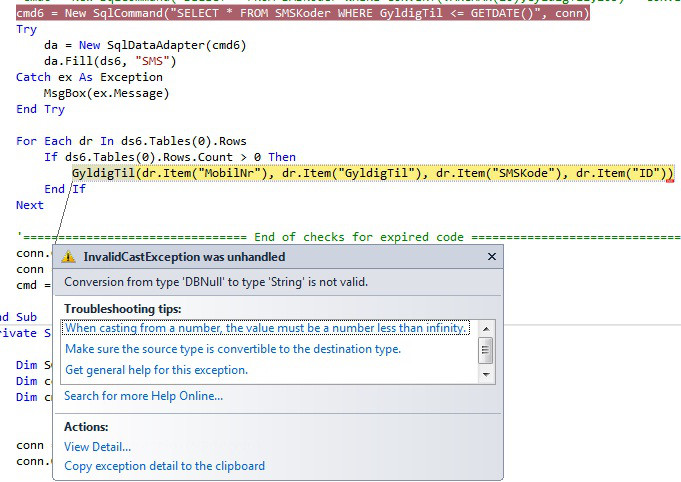The image size is (681, 482).
Task: Click the For Each dr In ds6 line
Action: tap(131, 141)
